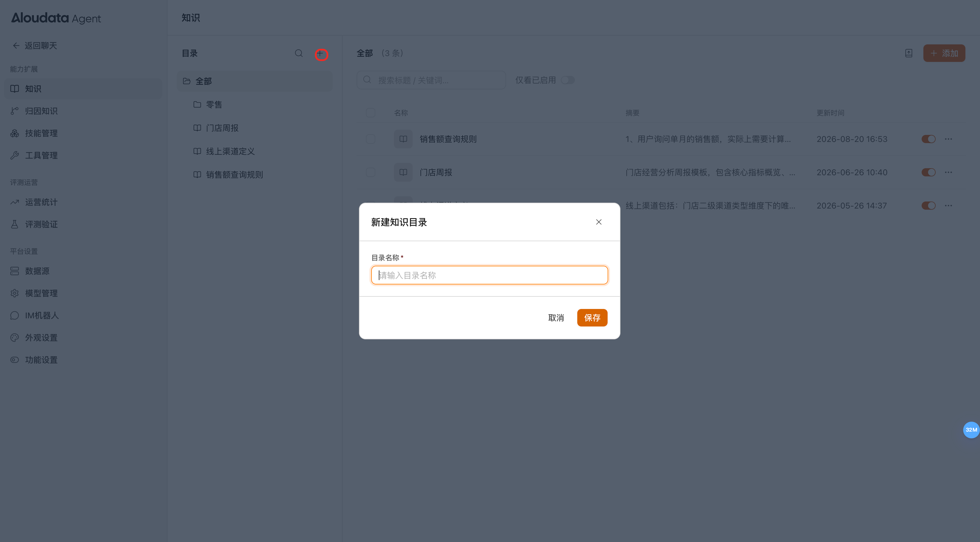Click the 评测验证 flask icon
Screen dimensions: 980x542
click(x=15, y=224)
